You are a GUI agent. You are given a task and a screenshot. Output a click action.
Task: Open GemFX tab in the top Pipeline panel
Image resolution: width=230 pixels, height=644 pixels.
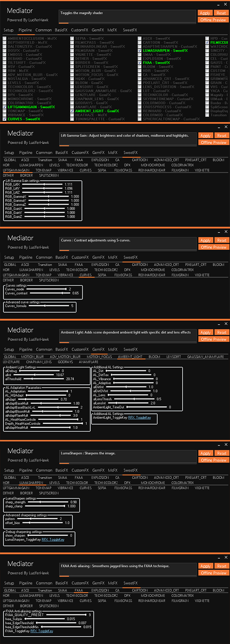[x=98, y=30]
